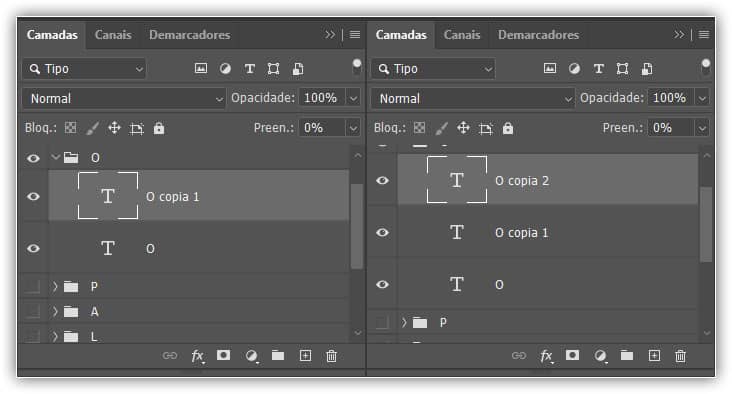Open the Normal blend mode dropdown in left panel
This screenshot has width=732, height=394.
pyautogui.click(x=124, y=98)
